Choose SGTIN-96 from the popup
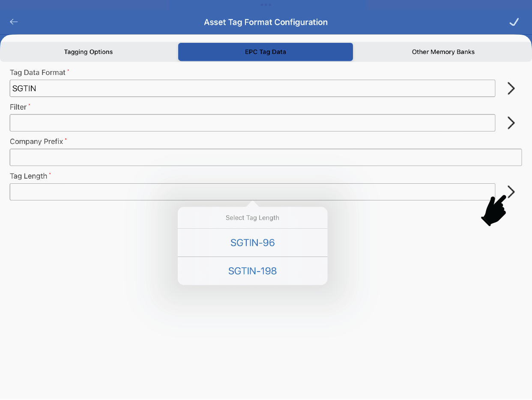Viewport: 532px width, 400px height. click(252, 243)
